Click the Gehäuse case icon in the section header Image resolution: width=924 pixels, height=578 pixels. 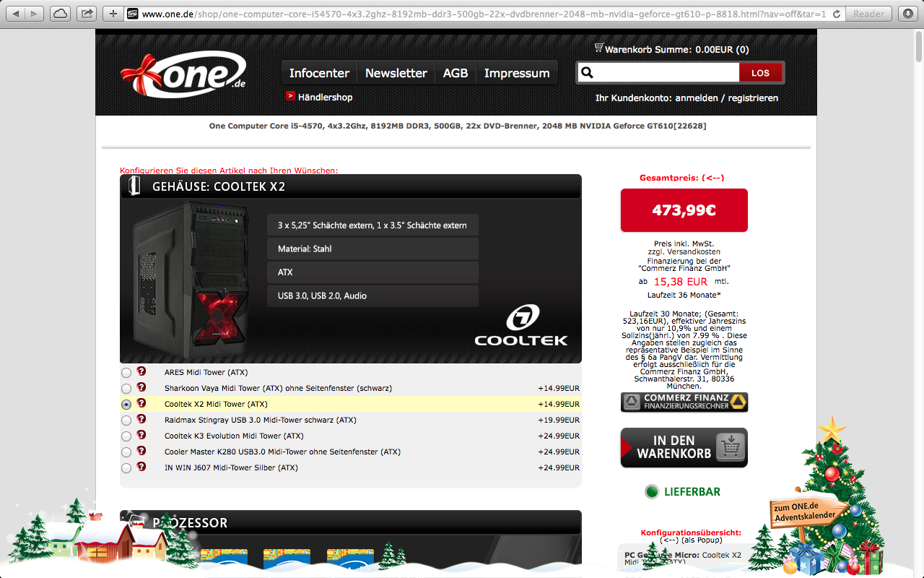click(134, 186)
